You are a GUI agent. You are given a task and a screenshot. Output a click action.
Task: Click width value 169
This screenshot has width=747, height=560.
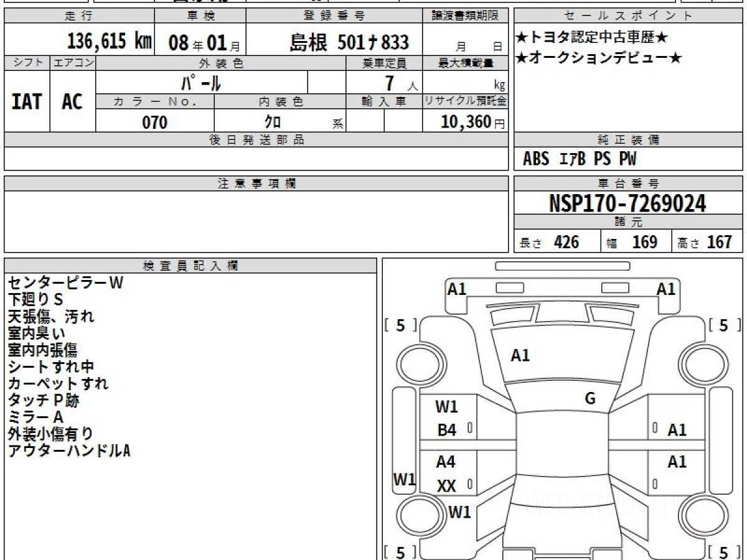(644, 242)
